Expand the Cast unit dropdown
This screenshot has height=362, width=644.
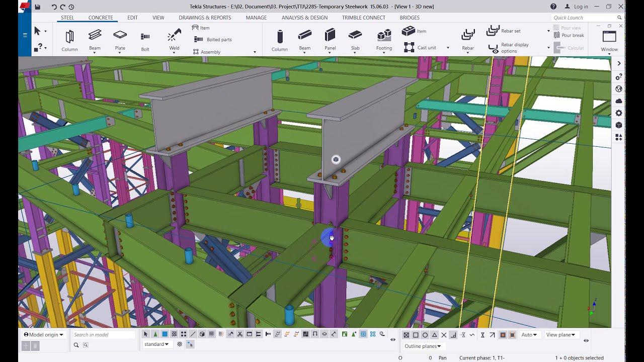[448, 48]
